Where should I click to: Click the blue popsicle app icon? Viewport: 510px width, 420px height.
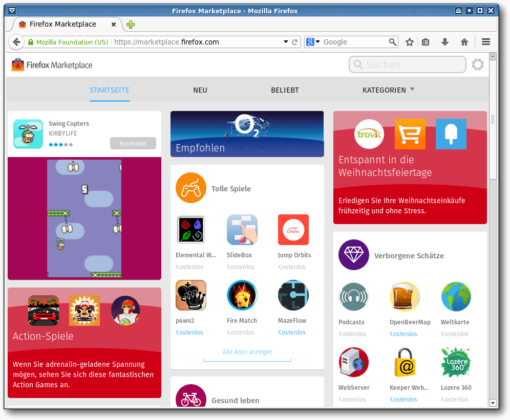click(451, 134)
